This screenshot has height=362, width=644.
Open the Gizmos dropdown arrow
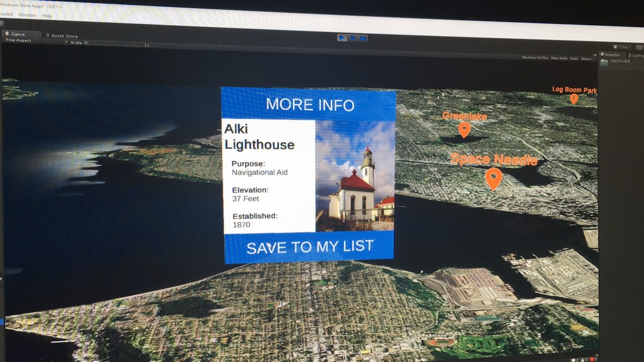click(x=594, y=59)
